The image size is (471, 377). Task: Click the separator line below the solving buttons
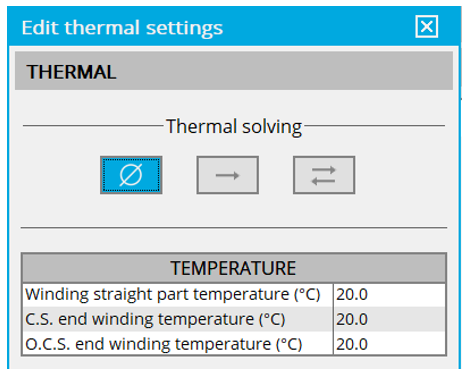(234, 228)
